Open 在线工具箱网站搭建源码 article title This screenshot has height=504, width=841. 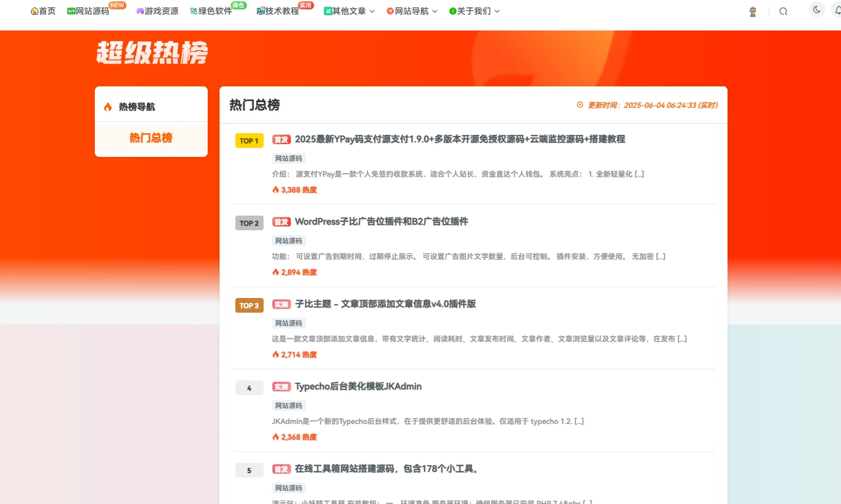pos(387,468)
